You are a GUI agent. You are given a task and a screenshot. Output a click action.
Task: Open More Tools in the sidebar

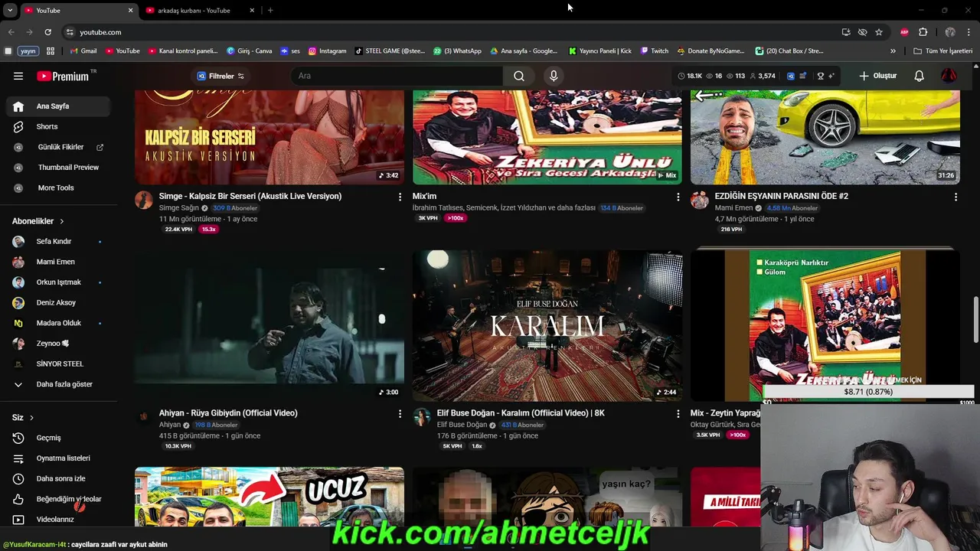point(57,187)
